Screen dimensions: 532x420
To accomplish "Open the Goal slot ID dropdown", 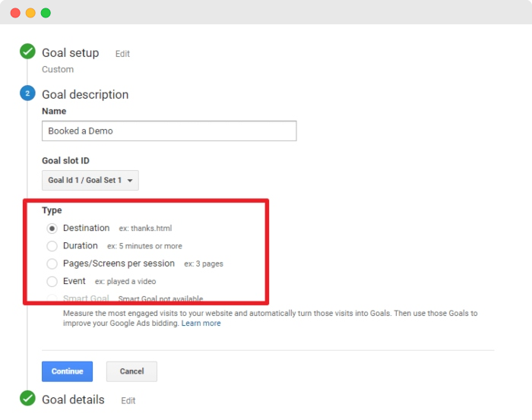I will [90, 180].
